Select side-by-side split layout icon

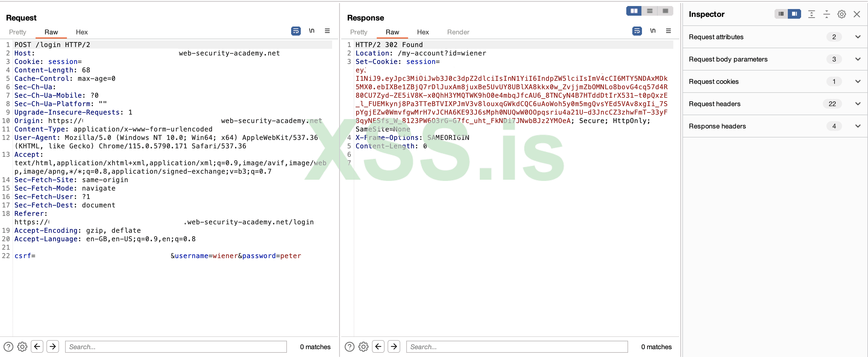click(634, 11)
